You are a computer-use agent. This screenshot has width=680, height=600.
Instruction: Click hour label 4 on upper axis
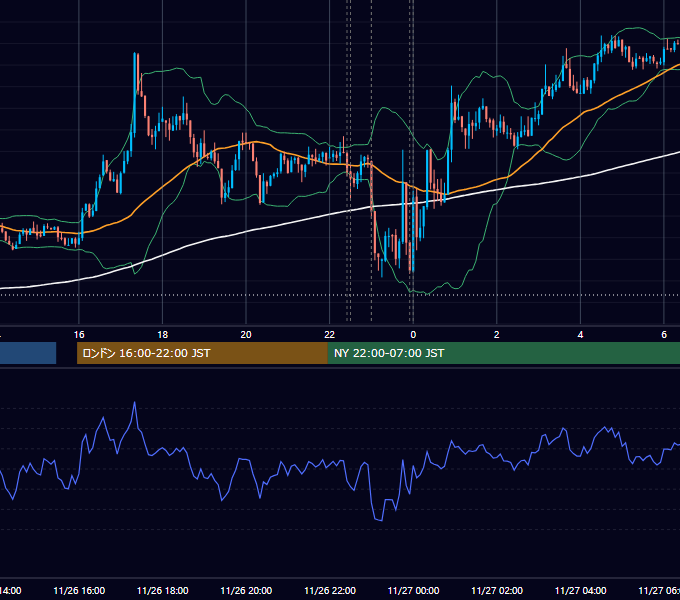580,335
